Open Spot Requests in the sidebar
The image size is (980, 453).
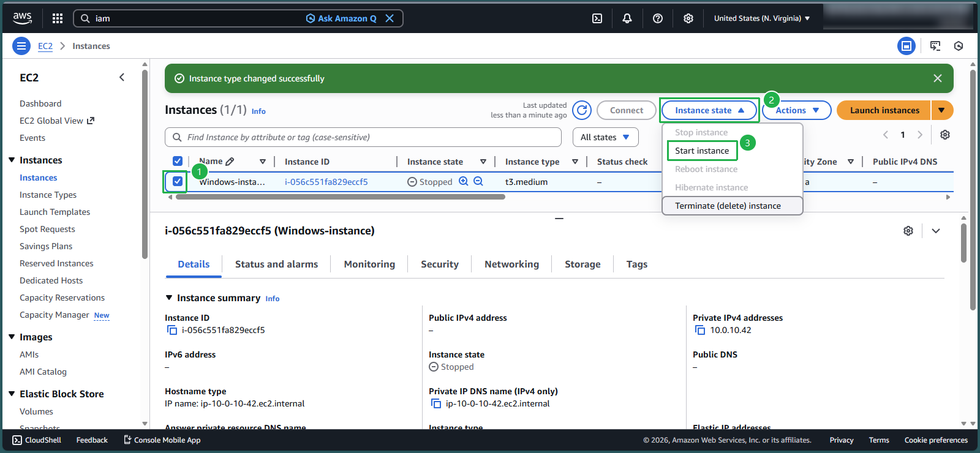tap(47, 229)
